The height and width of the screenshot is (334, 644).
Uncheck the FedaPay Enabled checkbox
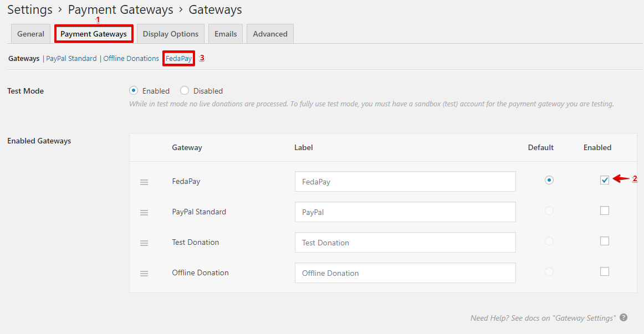(605, 180)
